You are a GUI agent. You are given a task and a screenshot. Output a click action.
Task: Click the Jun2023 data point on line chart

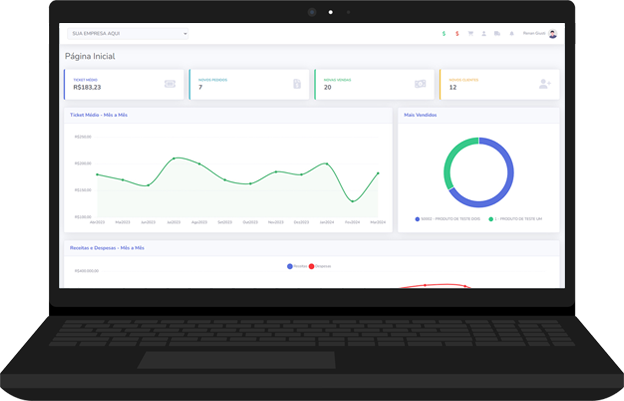[148, 185]
